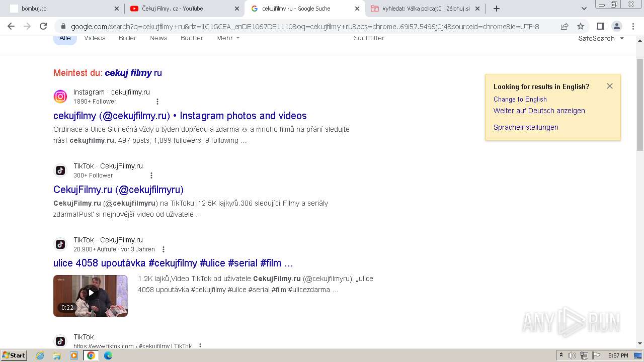Select the News search filter
Screen dimensions: 644x362
coord(158,38)
